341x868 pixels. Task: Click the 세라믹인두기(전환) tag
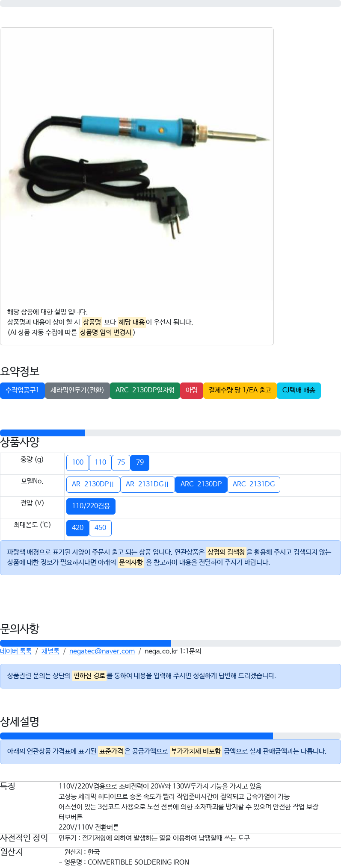tap(77, 390)
